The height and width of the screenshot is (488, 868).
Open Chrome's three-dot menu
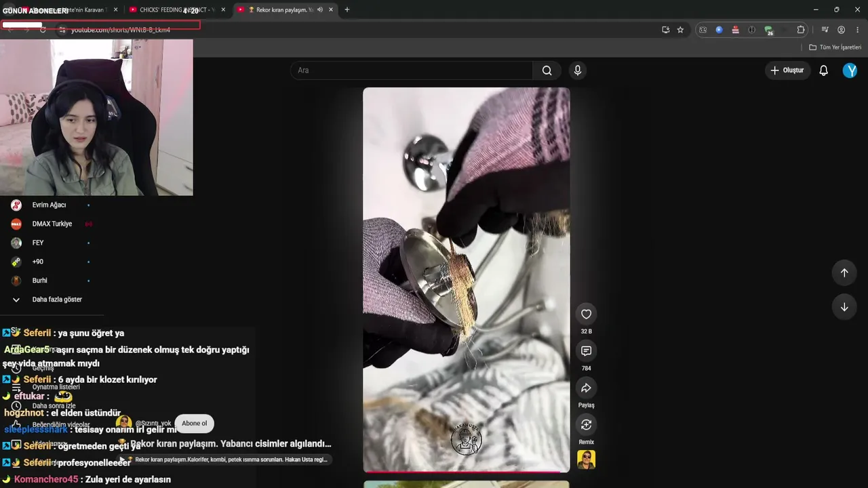coord(858,30)
